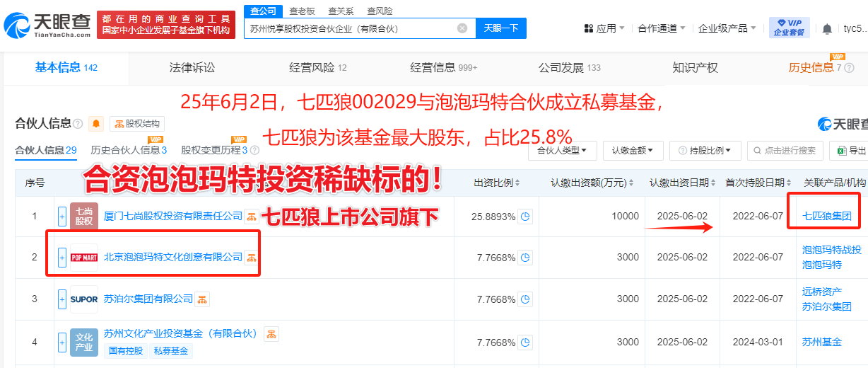Image resolution: width=868 pixels, height=368 pixels.
Task: Switch to the 历史信息 tab
Action: [815, 68]
